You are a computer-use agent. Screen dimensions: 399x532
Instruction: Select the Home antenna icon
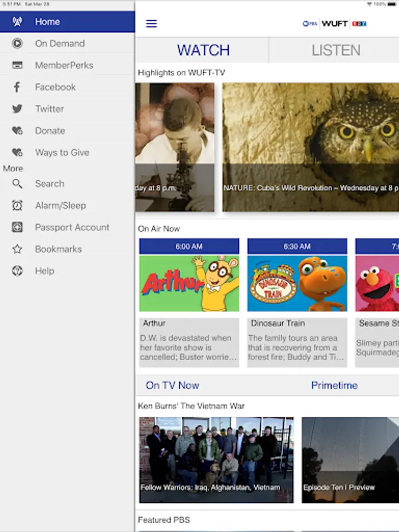point(17,22)
